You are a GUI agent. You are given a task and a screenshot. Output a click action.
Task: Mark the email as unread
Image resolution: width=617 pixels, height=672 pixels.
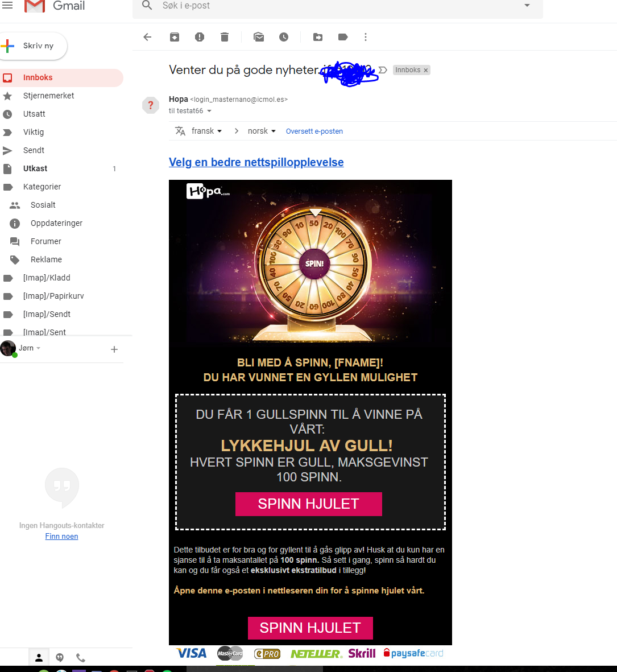(259, 38)
